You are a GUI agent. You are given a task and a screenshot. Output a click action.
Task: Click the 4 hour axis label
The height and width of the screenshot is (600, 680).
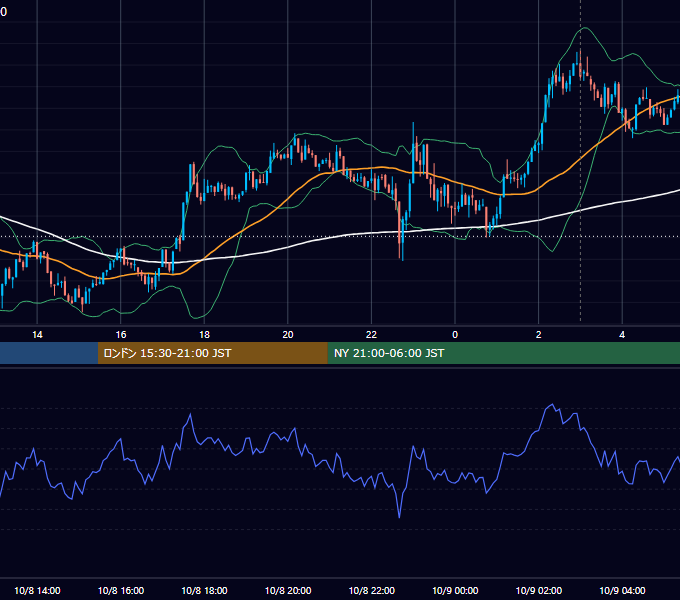pyautogui.click(x=622, y=335)
